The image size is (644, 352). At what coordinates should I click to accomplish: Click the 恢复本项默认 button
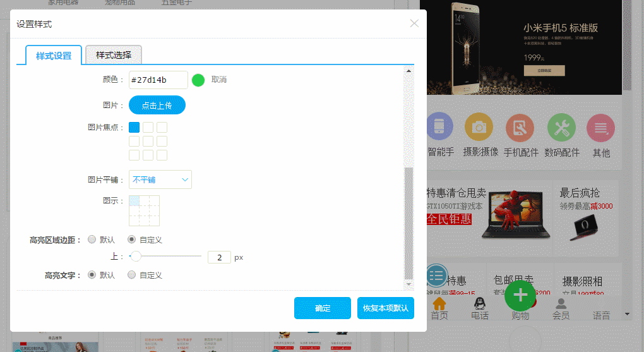(385, 308)
